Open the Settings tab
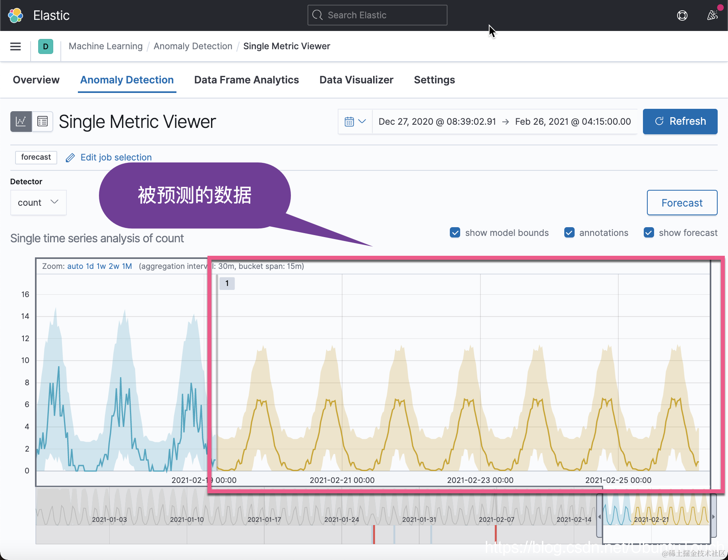728x560 pixels. pos(434,80)
